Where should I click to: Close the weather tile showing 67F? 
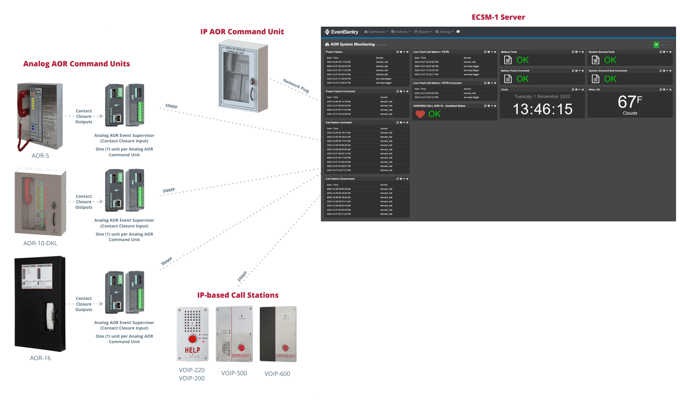pyautogui.click(x=670, y=90)
